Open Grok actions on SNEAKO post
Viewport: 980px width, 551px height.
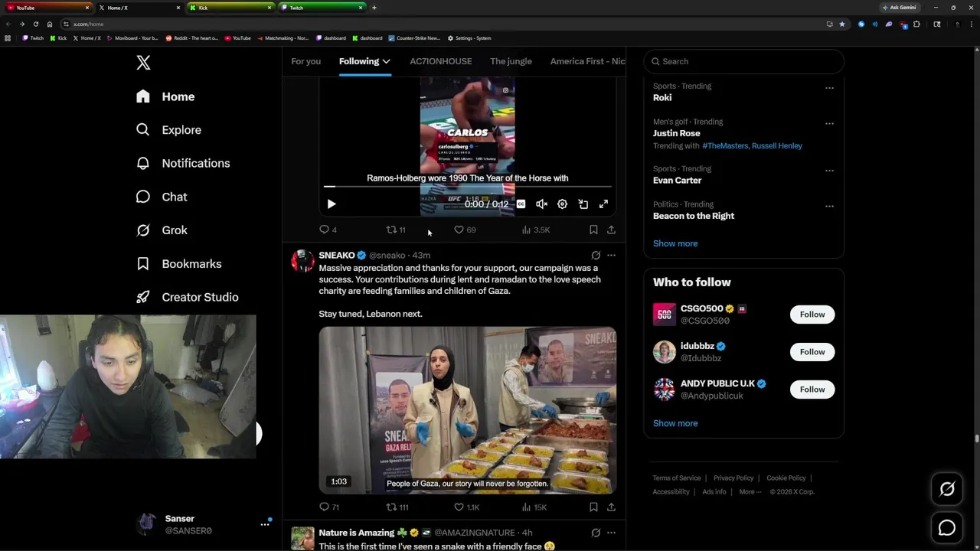coord(596,256)
